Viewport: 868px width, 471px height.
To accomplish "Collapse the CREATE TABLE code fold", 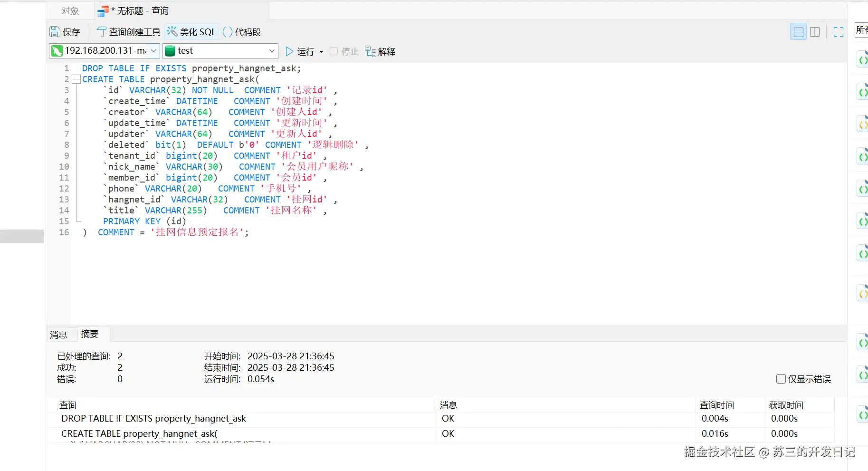I will tap(76, 79).
